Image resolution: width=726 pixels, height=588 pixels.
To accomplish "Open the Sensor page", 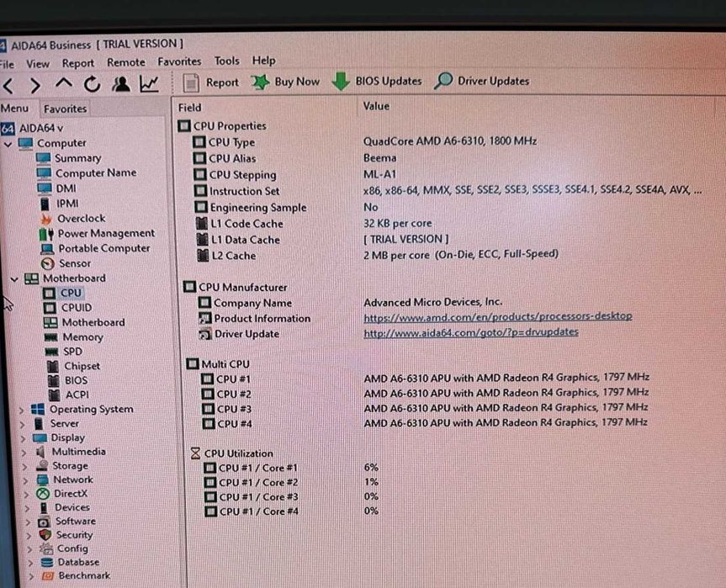I will (x=66, y=263).
